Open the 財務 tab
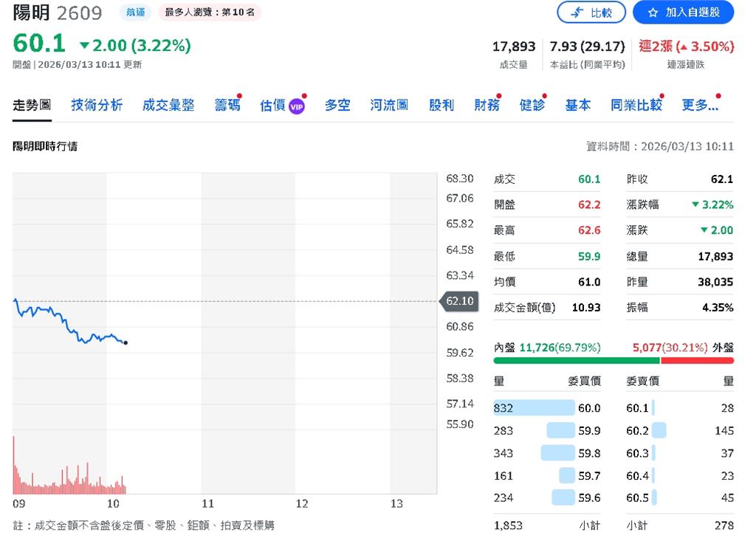This screenshot has width=756, height=541. pyautogui.click(x=487, y=105)
